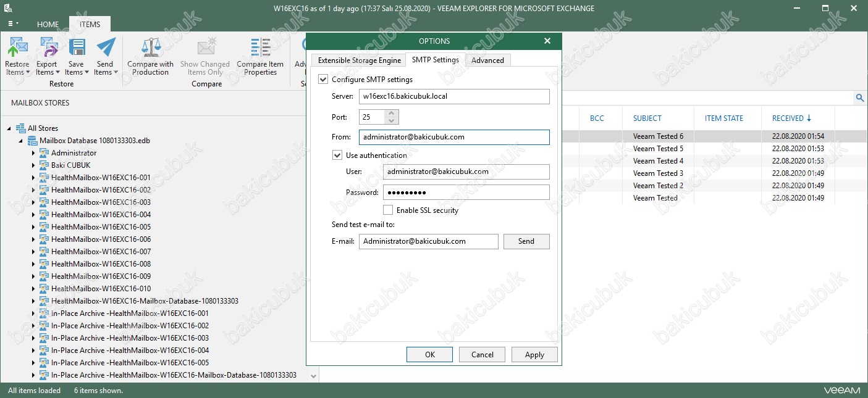Switch to the HOME ribbon tab

[48, 25]
